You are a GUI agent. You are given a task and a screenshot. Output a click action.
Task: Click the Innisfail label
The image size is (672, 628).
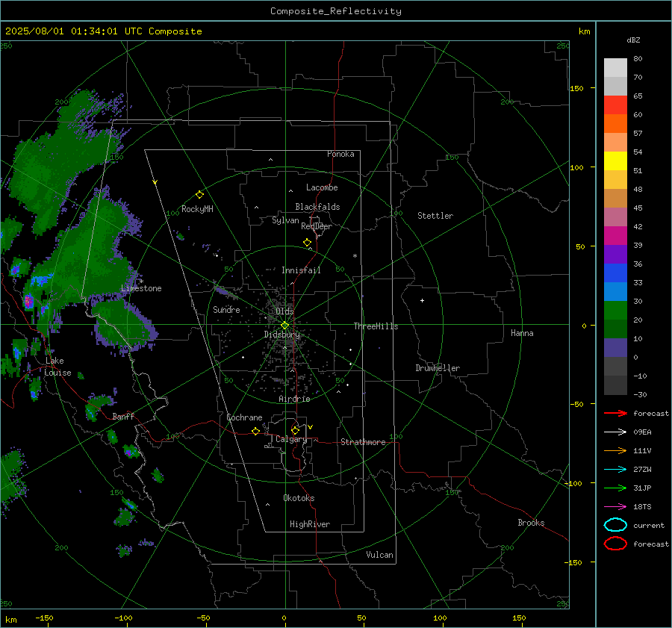[x=301, y=270]
